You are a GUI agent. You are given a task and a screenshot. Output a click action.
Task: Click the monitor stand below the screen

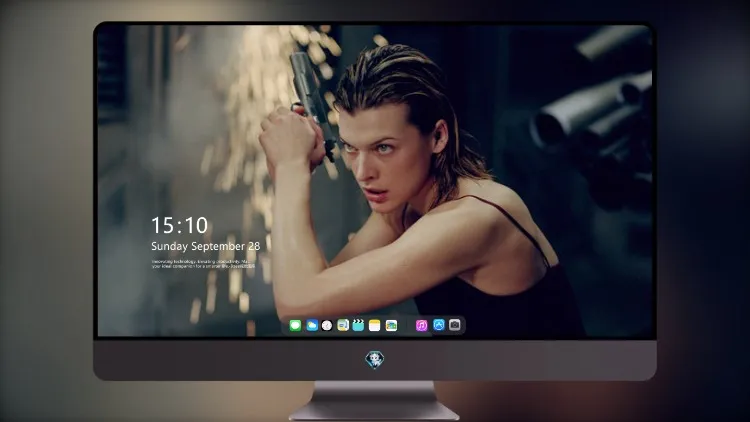[x=374, y=401]
